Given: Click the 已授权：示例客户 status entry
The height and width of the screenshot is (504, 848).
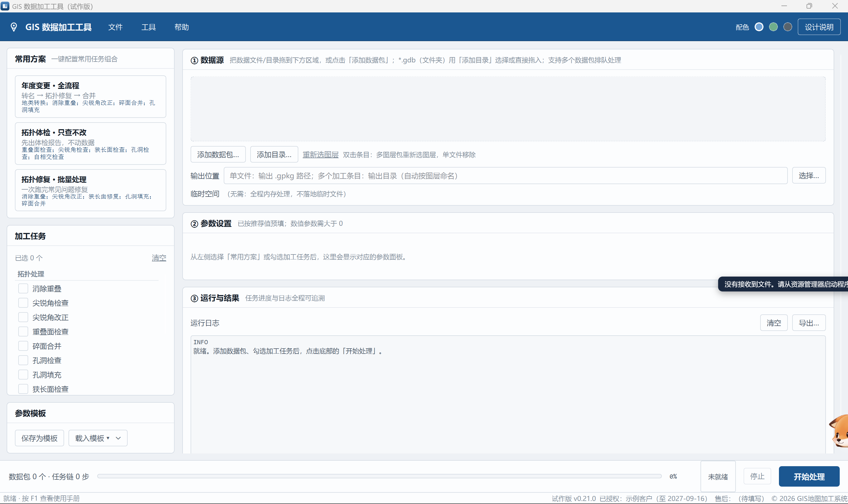Looking at the screenshot, I should [653, 498].
